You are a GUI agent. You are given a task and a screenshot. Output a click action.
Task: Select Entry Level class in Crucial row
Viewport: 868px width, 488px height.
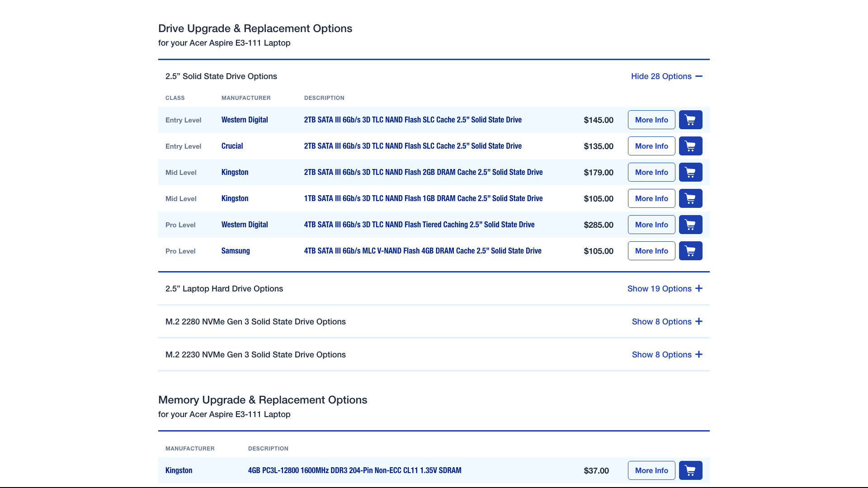point(183,146)
